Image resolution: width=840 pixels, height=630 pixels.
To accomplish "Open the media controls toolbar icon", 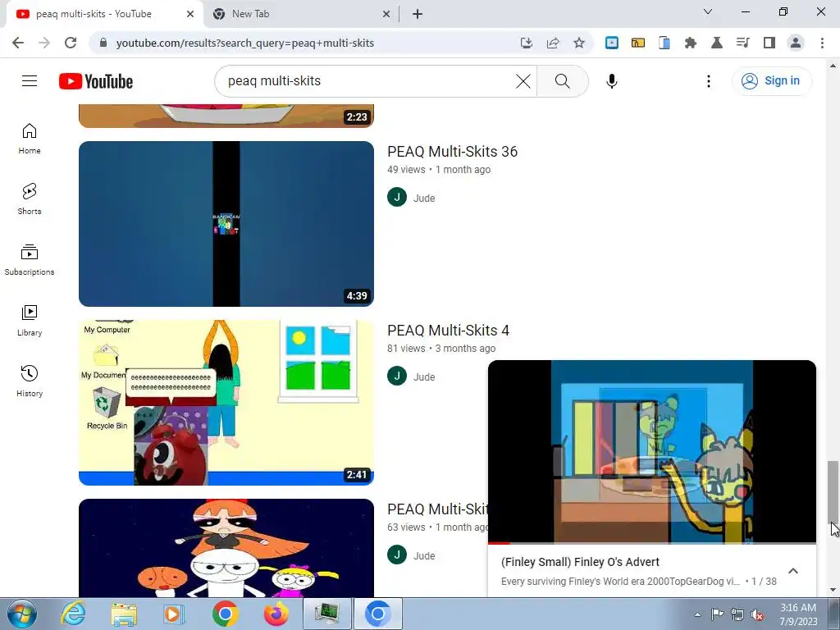I will click(x=743, y=43).
